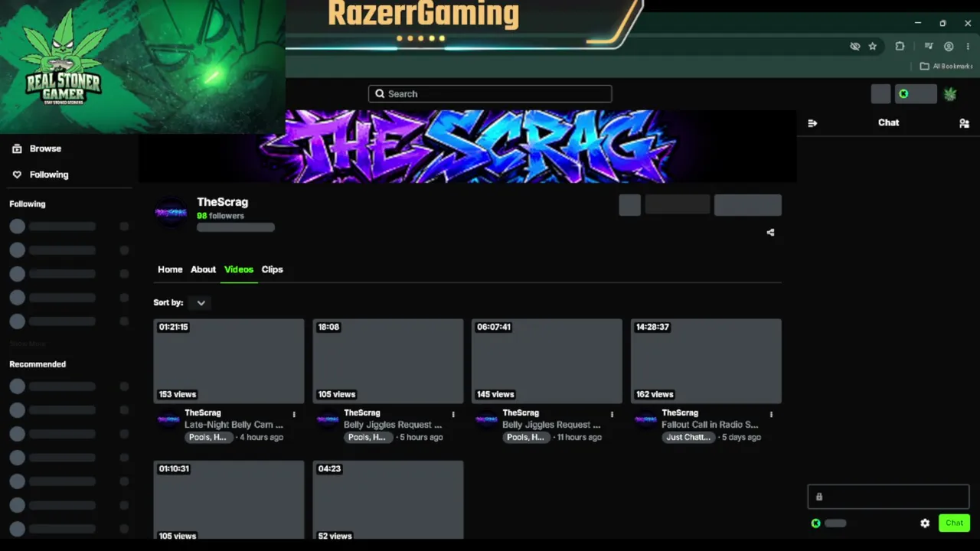Viewport: 980px width, 551px height.
Task: Open Belly Jiggles Request video from 11 hours ago
Action: tap(551, 425)
